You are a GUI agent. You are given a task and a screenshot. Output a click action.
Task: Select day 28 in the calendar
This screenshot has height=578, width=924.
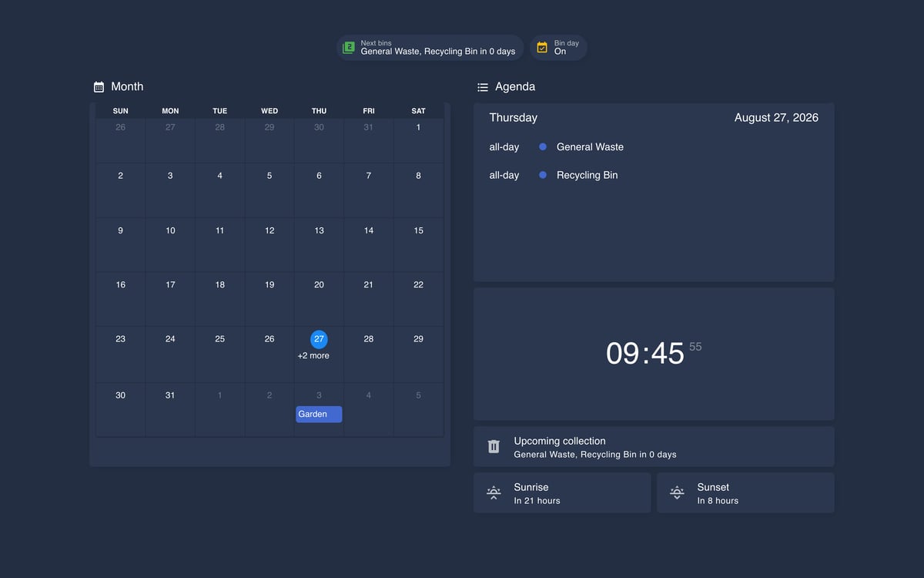[369, 339]
